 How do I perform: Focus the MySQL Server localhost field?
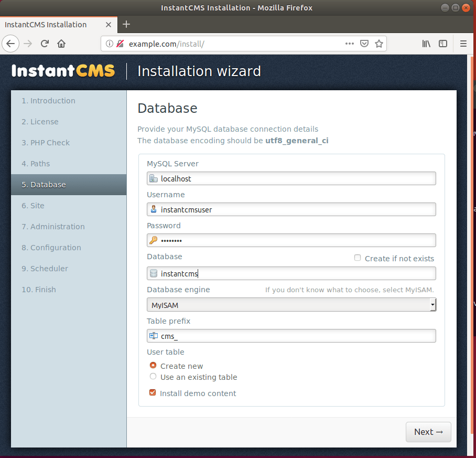296,178
